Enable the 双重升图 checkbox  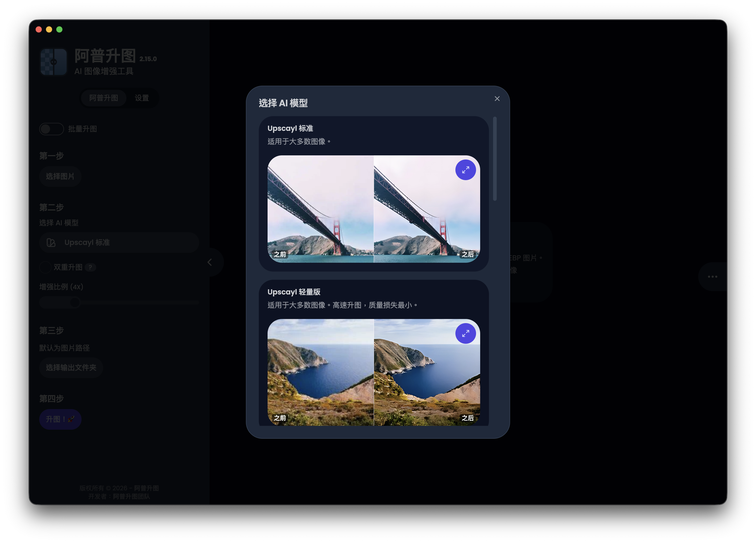pos(45,267)
